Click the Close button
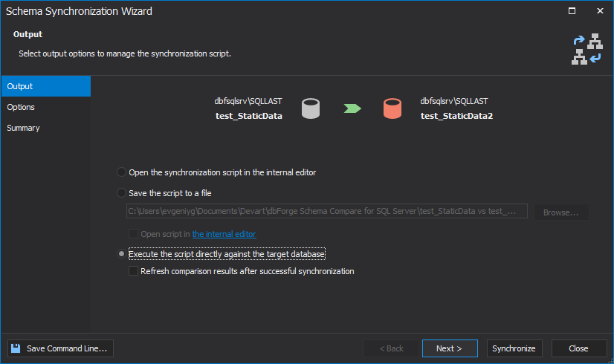This screenshot has width=614, height=364. pos(579,348)
